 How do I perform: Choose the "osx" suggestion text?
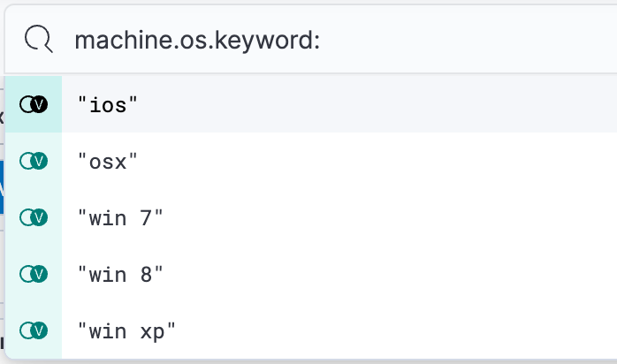(x=109, y=161)
